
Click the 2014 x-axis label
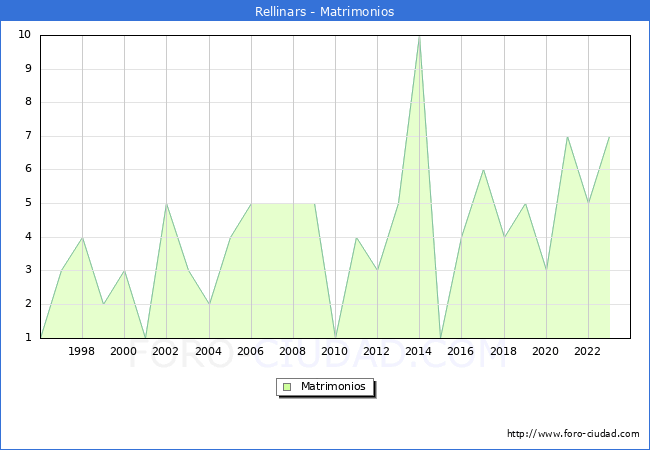click(x=419, y=351)
